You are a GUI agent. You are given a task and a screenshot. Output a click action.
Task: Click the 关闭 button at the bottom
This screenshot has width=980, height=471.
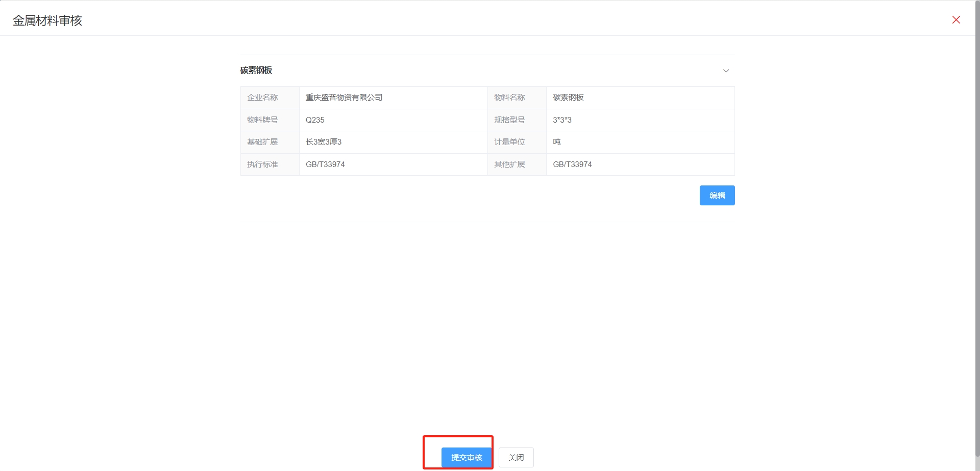[x=516, y=458]
